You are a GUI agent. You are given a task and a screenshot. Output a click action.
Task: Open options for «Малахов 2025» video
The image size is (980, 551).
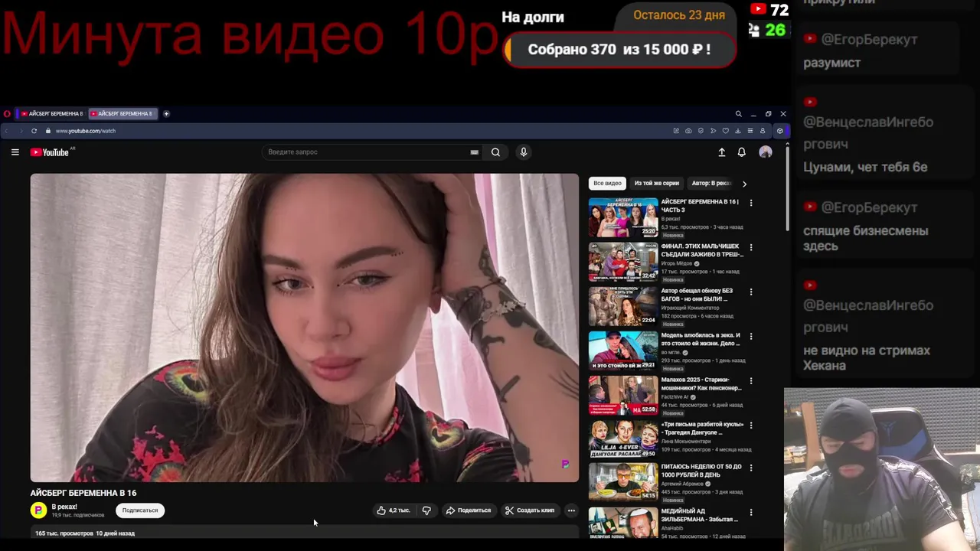coord(751,380)
